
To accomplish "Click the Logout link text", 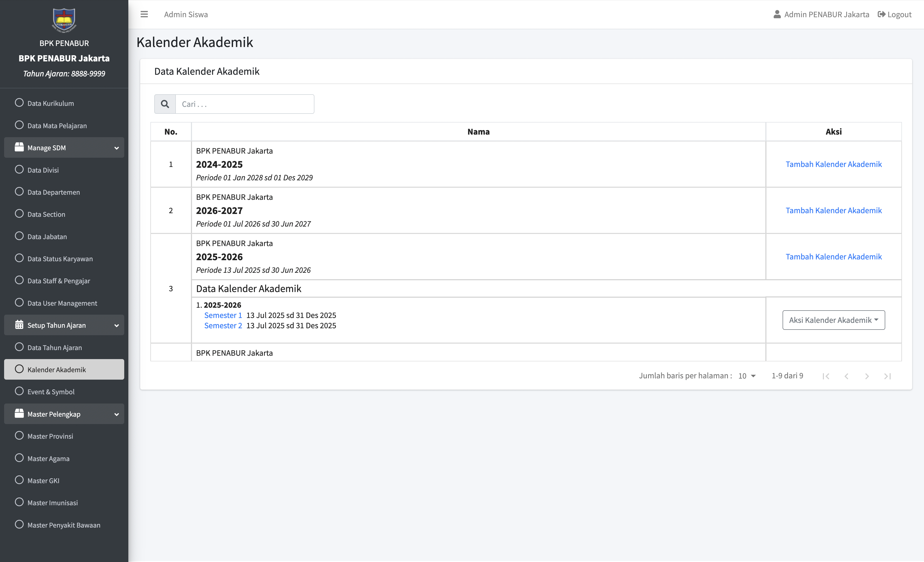I will 900,14.
